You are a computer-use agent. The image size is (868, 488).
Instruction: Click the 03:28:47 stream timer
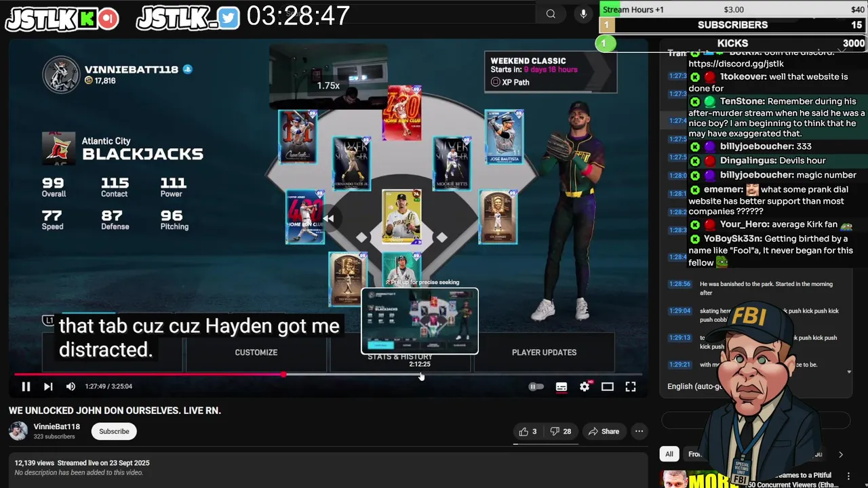298,16
